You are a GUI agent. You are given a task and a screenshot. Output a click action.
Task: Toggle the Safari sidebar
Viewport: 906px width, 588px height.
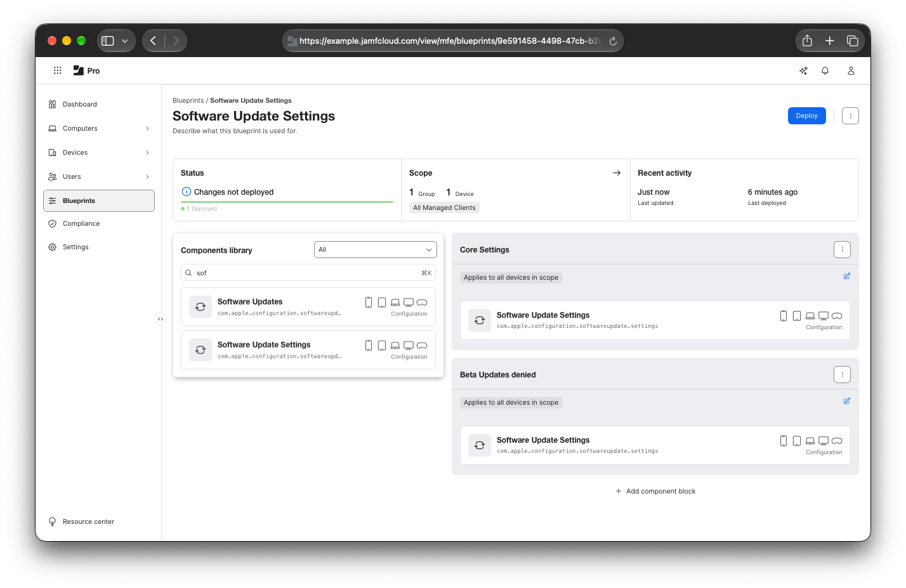[x=108, y=41]
